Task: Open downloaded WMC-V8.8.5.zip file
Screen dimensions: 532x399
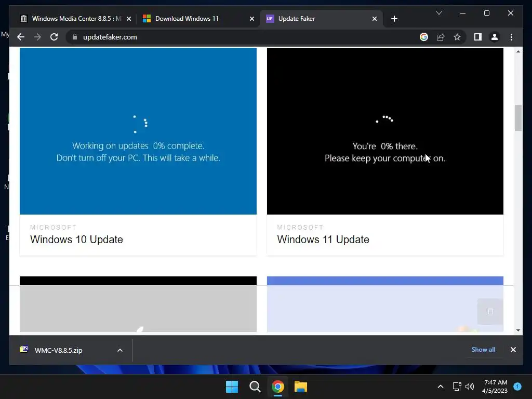Action: [58, 350]
